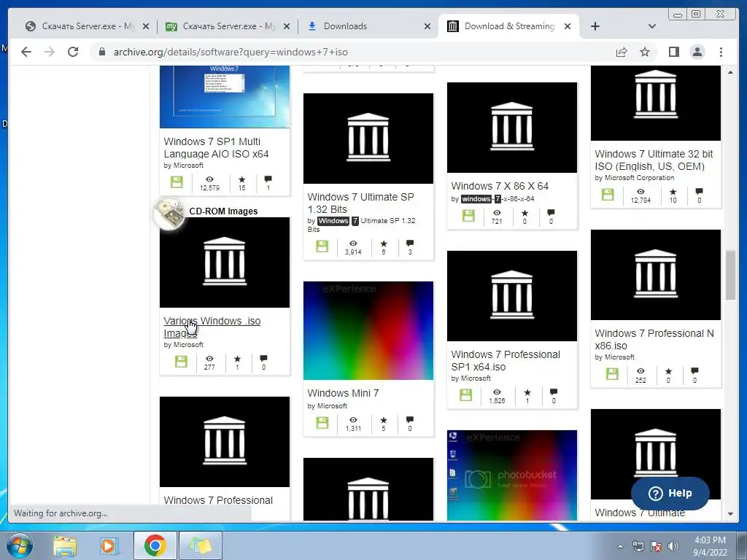Click the Chrome taskbar icon

[x=155, y=545]
